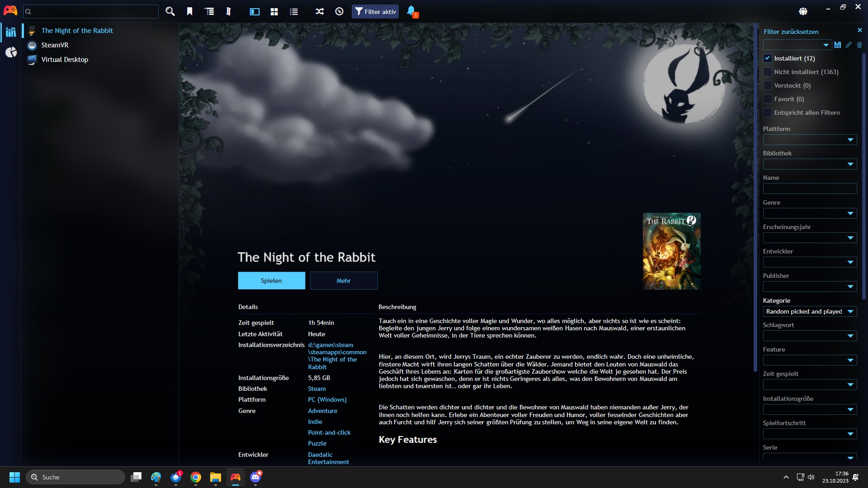Open search via the magnifier icon
This screenshot has height=488, width=868.
(x=170, y=11)
